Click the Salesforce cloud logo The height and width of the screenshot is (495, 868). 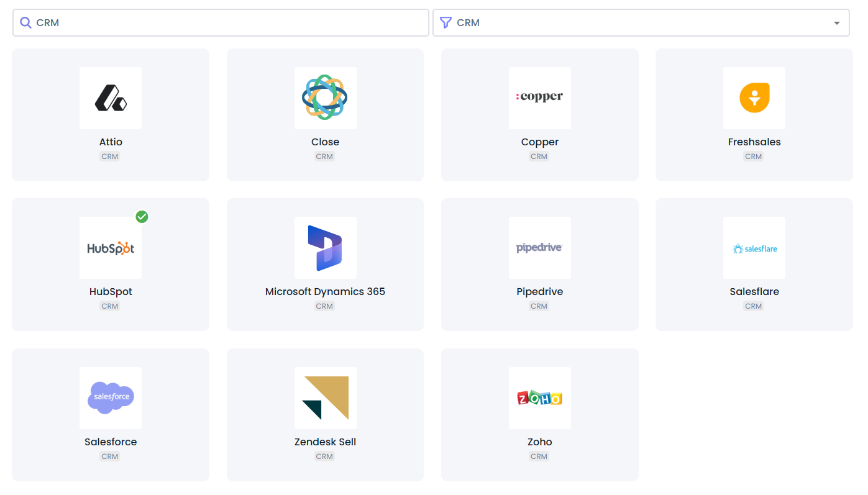pos(111,398)
